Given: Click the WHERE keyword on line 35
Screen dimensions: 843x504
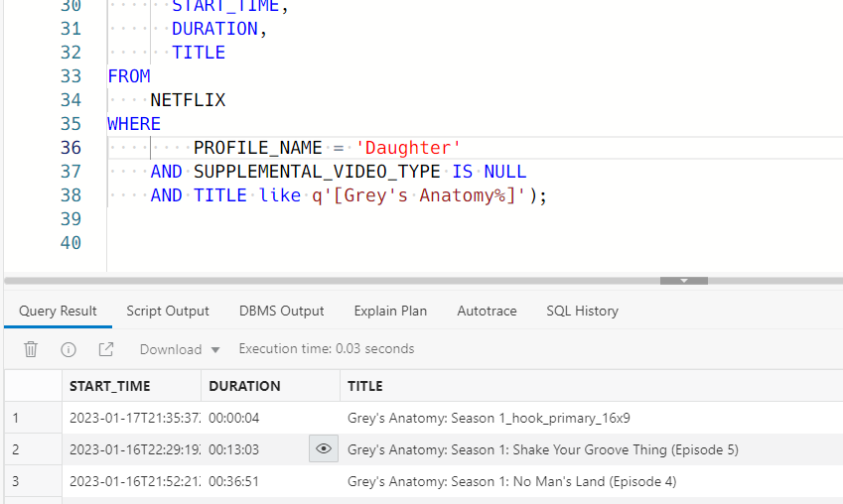Looking at the screenshot, I should [134, 124].
